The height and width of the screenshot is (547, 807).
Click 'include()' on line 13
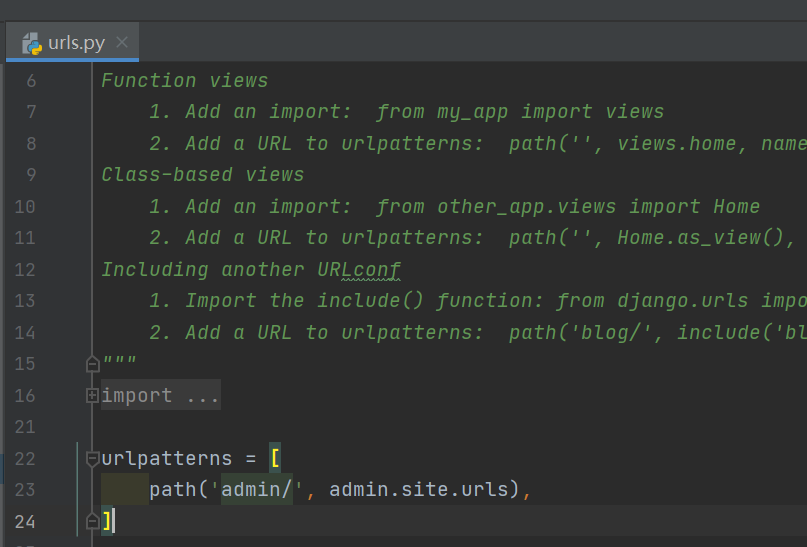pyautogui.click(x=371, y=301)
